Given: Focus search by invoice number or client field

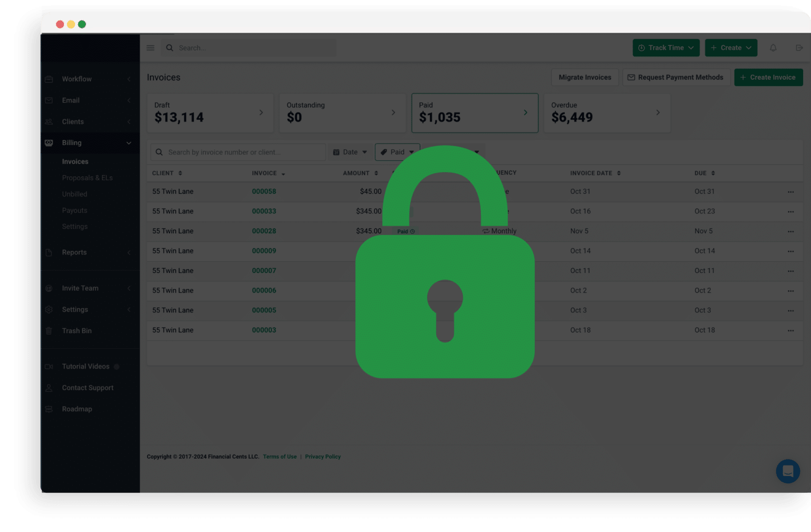Looking at the screenshot, I should pyautogui.click(x=238, y=152).
